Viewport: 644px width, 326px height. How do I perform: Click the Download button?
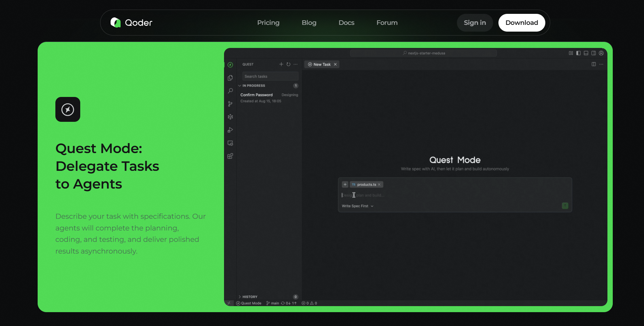click(x=522, y=23)
